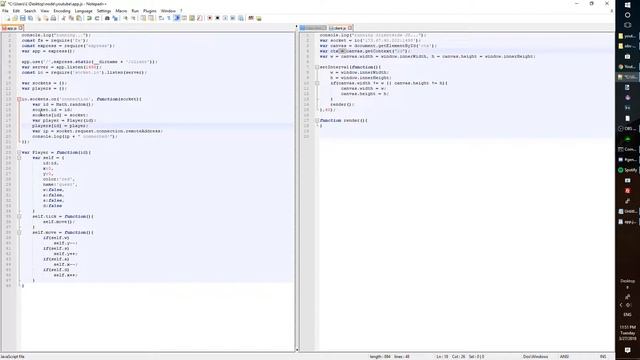Click the Save All toolbar icon

coord(31,18)
